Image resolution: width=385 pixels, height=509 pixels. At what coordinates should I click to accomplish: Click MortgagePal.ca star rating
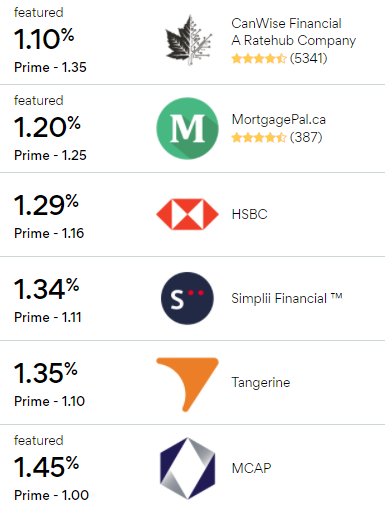pos(259,137)
